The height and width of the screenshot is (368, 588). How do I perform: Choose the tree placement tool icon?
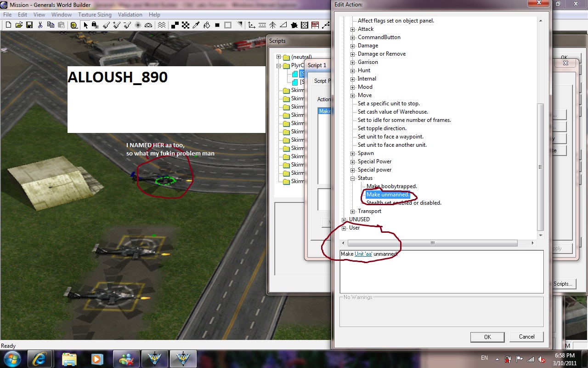(272, 25)
